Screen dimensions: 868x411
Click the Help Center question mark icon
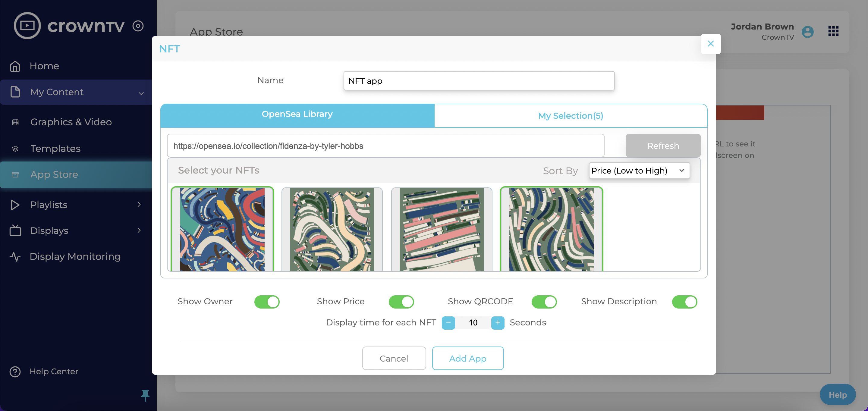click(x=15, y=372)
